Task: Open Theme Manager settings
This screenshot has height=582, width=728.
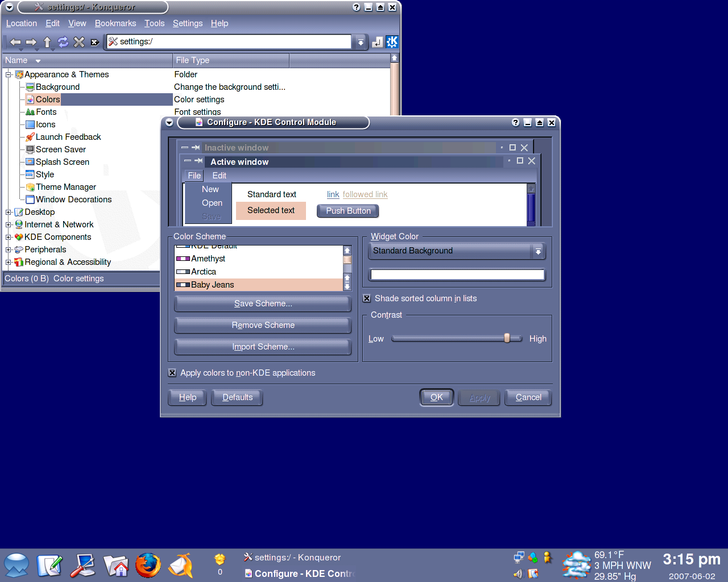Action: pyautogui.click(x=66, y=187)
